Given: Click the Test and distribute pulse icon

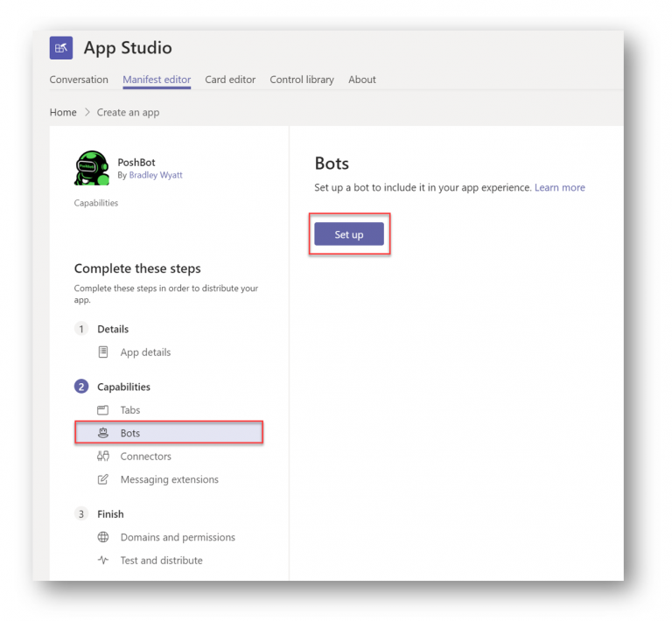Looking at the screenshot, I should tap(103, 560).
